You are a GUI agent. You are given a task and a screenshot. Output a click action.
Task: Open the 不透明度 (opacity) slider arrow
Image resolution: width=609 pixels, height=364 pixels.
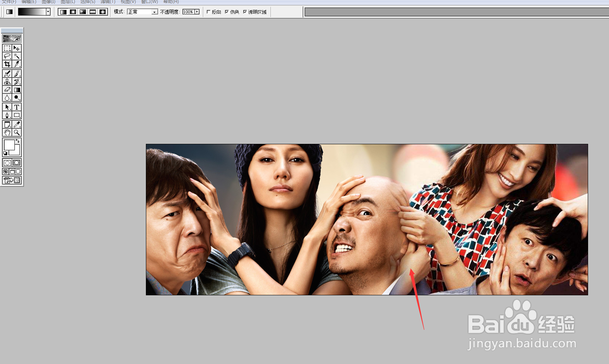coord(197,12)
